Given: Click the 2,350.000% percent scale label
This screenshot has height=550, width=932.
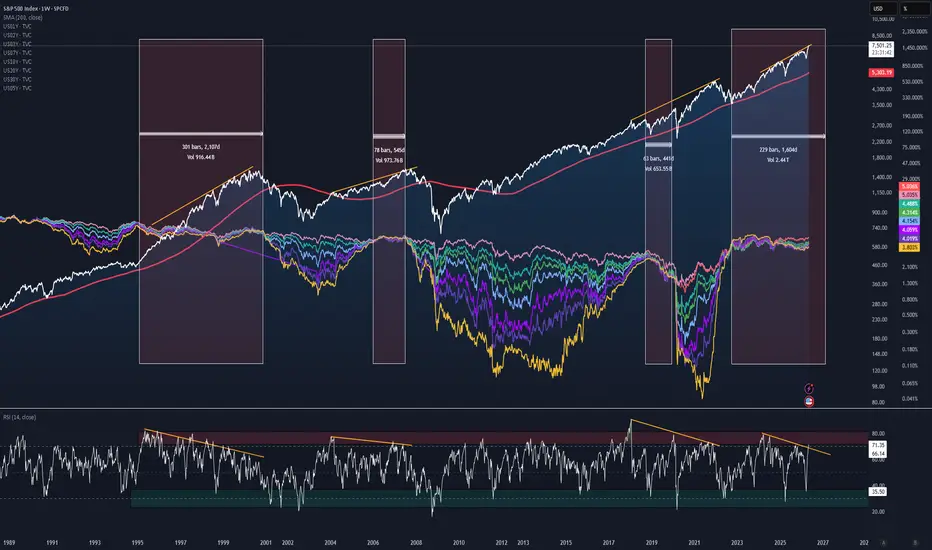Looking at the screenshot, I should (914, 32).
